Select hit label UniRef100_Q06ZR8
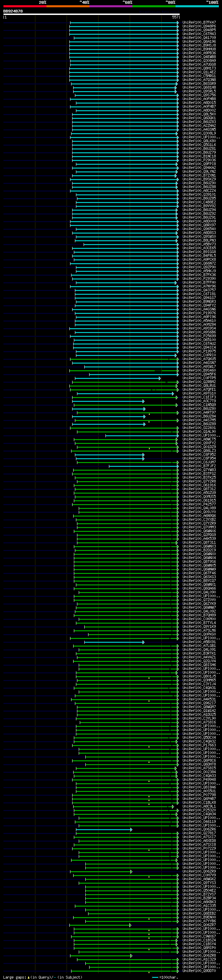222x980 pixels. click(199, 956)
